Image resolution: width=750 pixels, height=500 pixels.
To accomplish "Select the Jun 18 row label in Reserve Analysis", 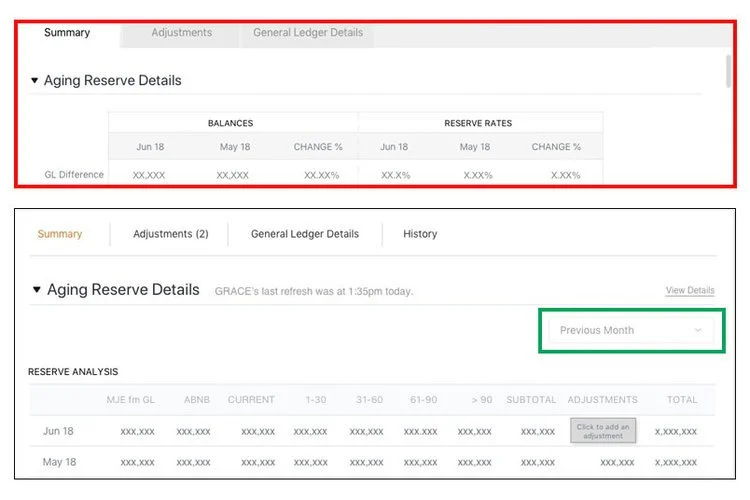I will 58,431.
